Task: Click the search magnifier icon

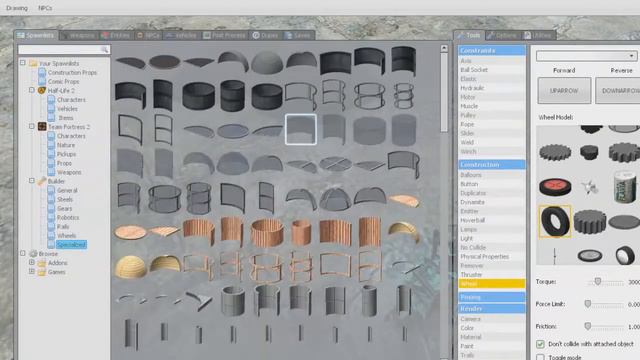Action: coord(104,49)
